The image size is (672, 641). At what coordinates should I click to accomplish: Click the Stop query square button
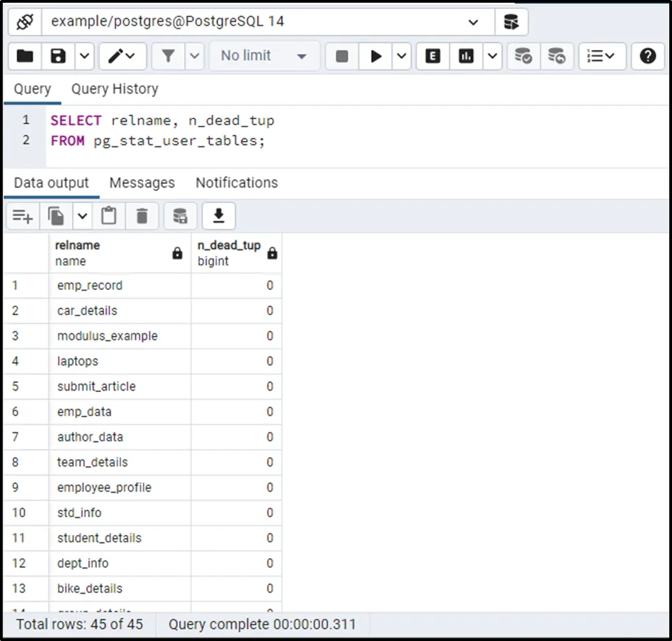tap(342, 56)
